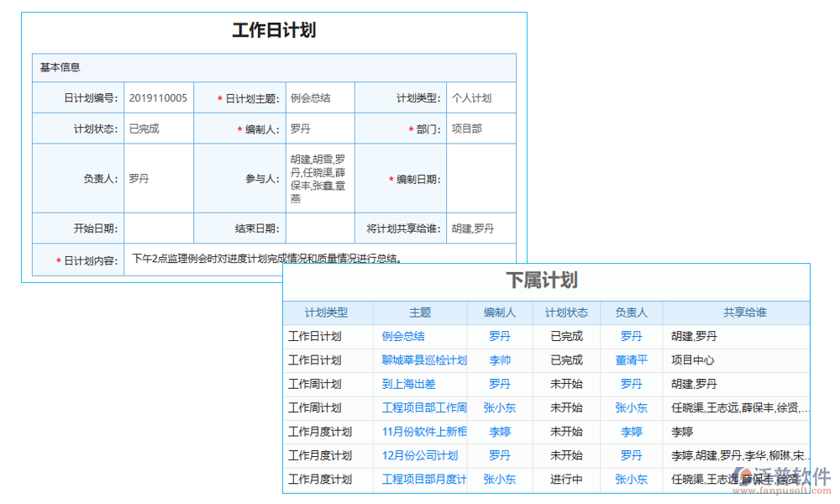This screenshot has width=840, height=504.
Task: Sort by the 计划状态 column header
Action: pyautogui.click(x=565, y=312)
